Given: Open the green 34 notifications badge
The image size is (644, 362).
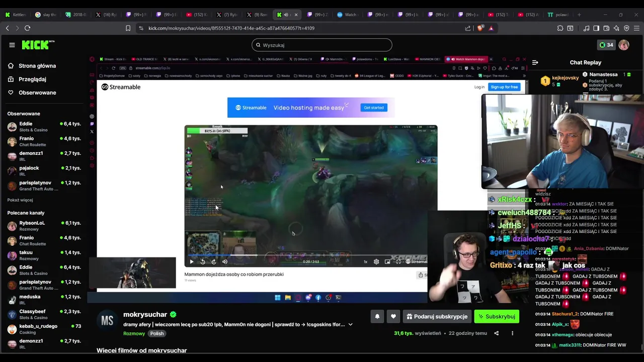Looking at the screenshot, I should click(606, 45).
